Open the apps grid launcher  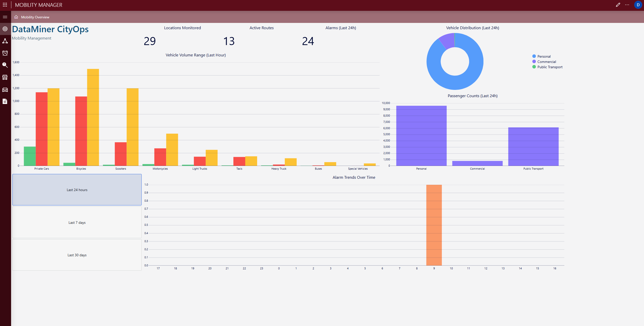coord(5,5)
